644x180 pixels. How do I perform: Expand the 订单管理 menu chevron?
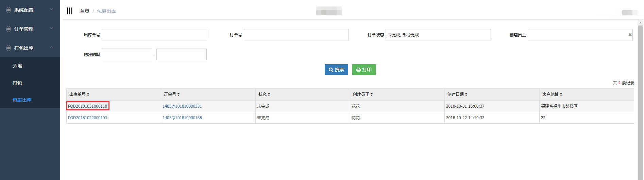[51, 28]
